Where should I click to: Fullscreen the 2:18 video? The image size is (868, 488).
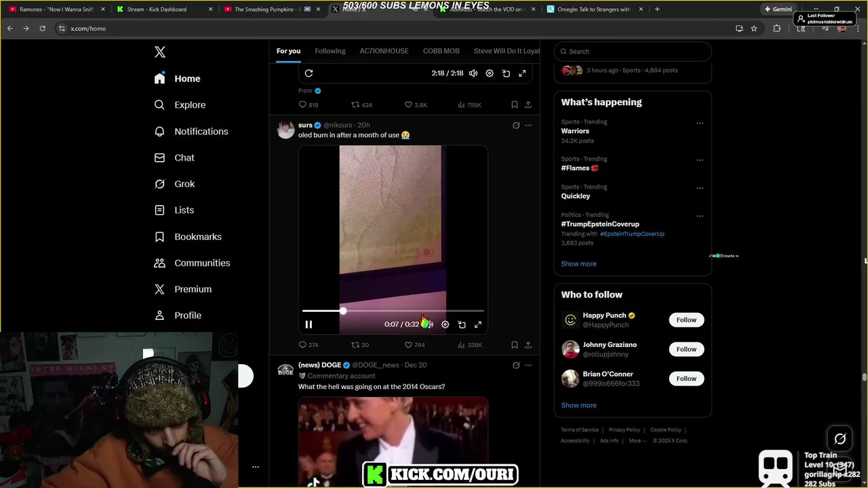522,73
